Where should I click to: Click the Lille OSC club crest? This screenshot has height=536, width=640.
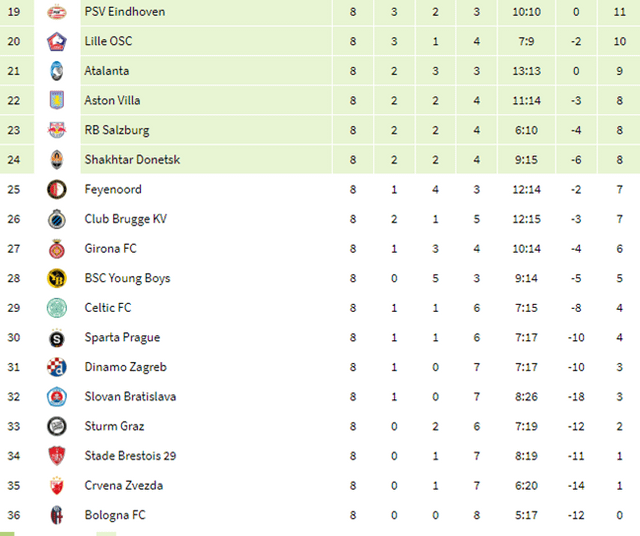(56, 41)
